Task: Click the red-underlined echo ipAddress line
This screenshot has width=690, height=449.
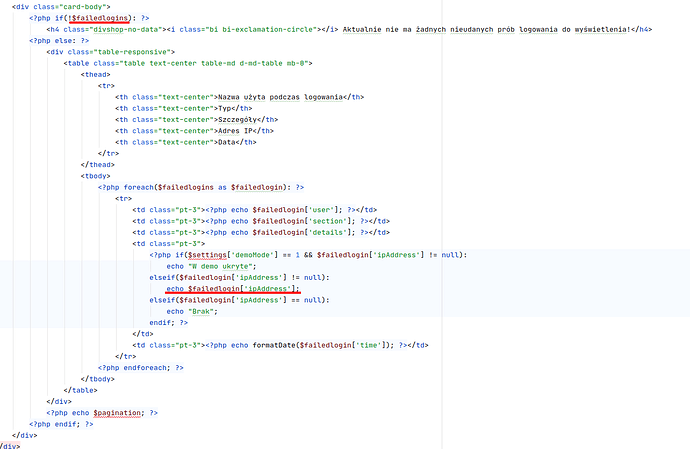Action: point(233,288)
